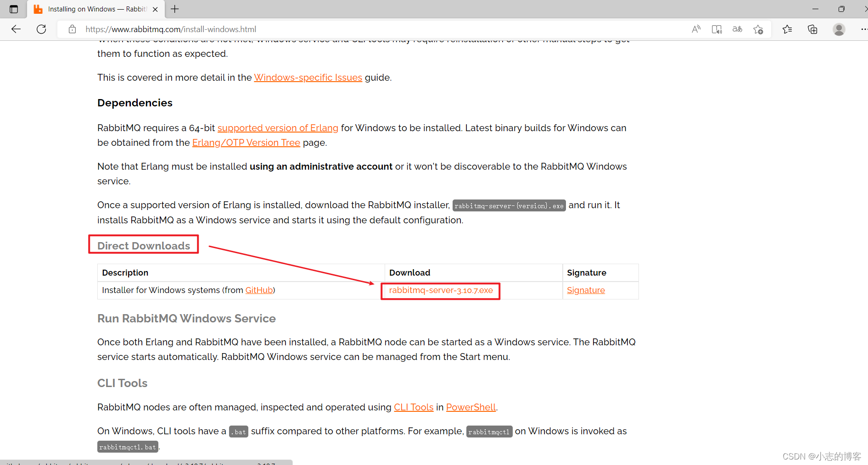Viewport: 868px width, 465px height.
Task: Open the Erlang/OTP Version Tree link
Action: [x=246, y=143]
